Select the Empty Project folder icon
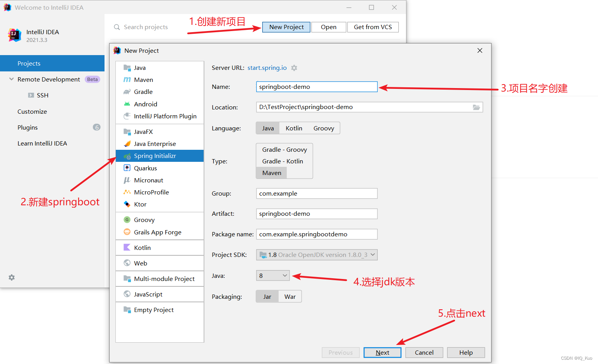This screenshot has height=364, width=598. tap(127, 310)
